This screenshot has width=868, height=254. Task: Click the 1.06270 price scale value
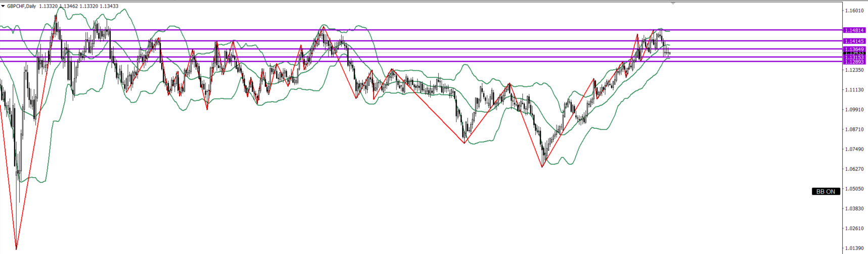854,169
